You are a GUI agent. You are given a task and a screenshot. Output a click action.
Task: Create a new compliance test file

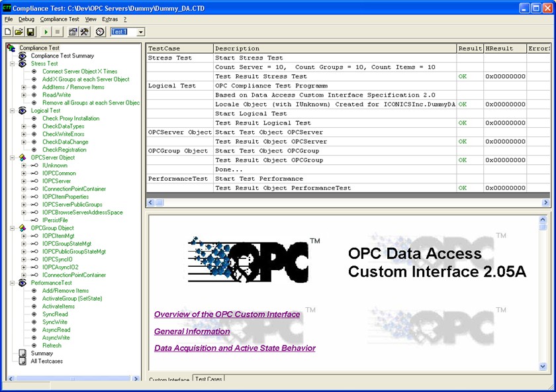click(x=7, y=32)
